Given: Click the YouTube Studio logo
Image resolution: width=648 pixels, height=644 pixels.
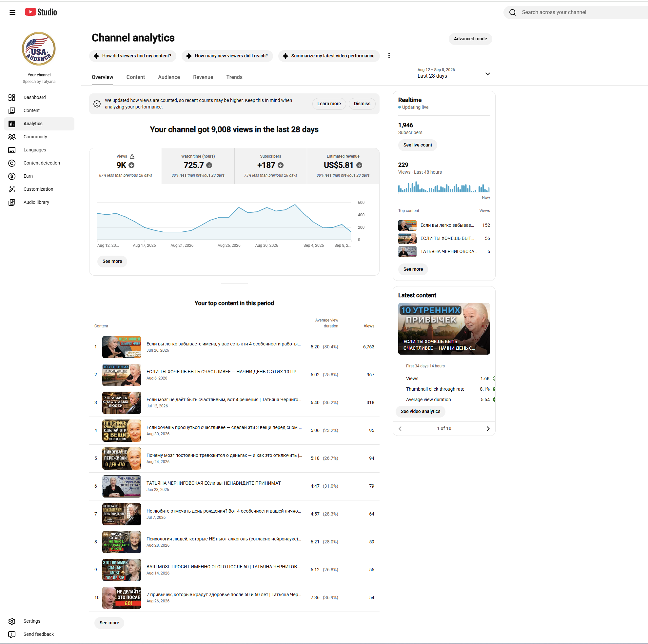Looking at the screenshot, I should 41,12.
